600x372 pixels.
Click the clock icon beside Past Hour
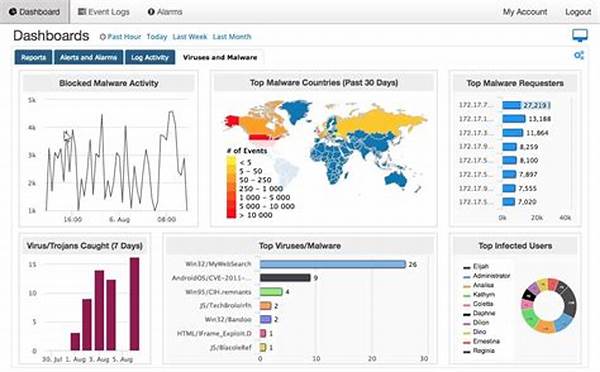(103, 37)
